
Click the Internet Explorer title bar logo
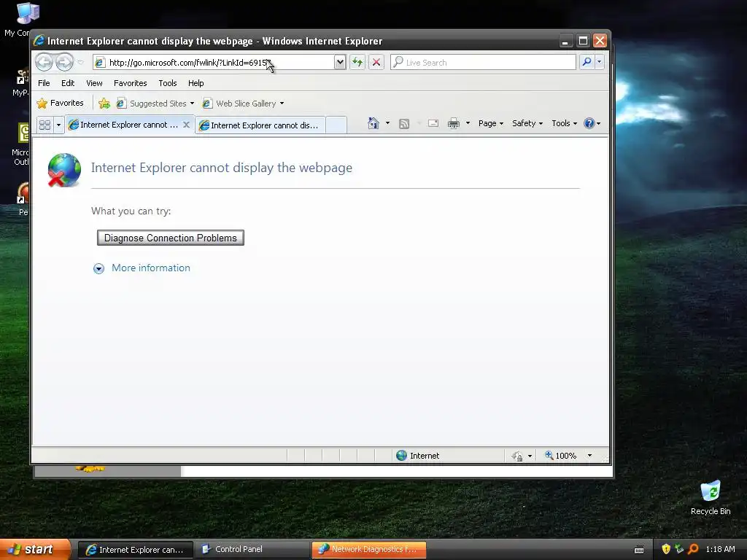[x=39, y=41]
